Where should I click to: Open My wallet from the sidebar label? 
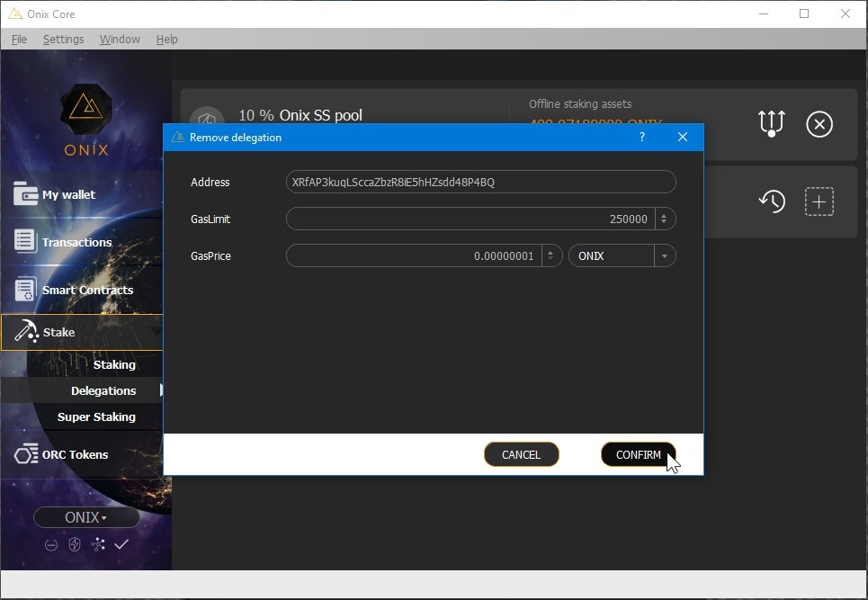pyautogui.click(x=68, y=194)
